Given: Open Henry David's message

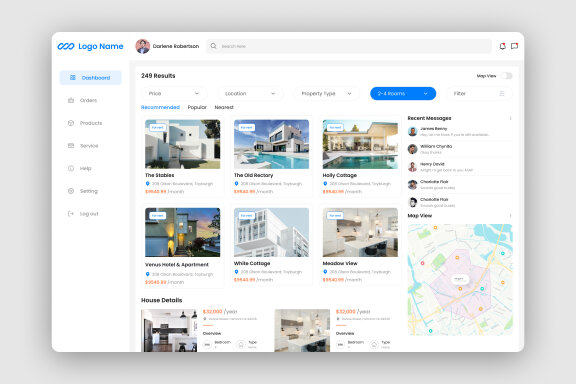Looking at the screenshot, I should (x=460, y=167).
